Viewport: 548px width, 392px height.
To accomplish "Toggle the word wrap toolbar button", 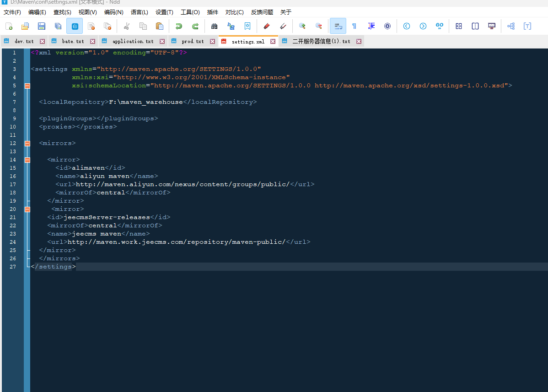I will click(338, 26).
